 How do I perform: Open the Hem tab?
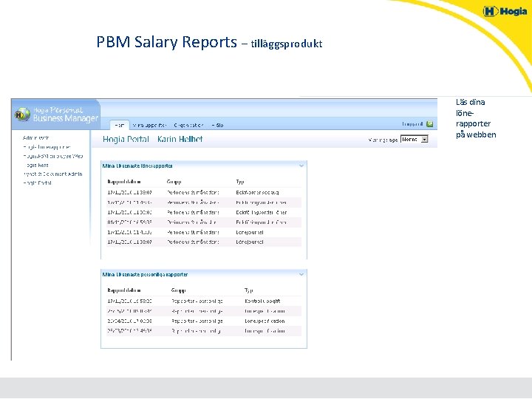pyautogui.click(x=120, y=125)
